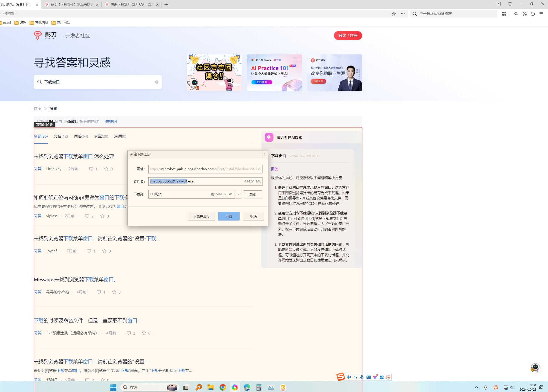The image size is (548, 392).
Task: Open the apps grid icon in toolbar
Action: (x=504, y=14)
